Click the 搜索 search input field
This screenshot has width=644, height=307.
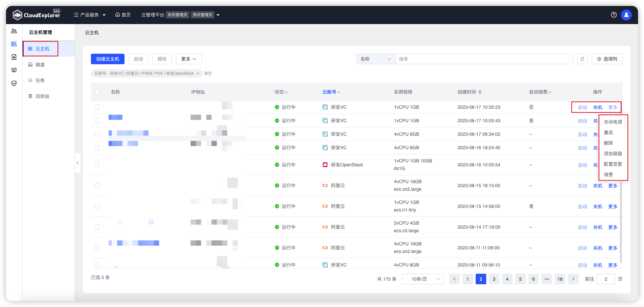(484, 59)
